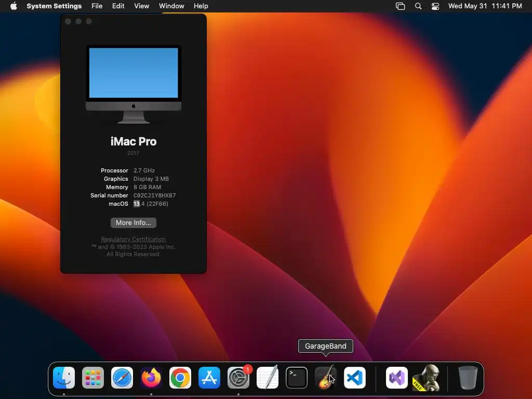532x399 pixels.
Task: Open Control Center in menu bar
Action: coord(435,6)
